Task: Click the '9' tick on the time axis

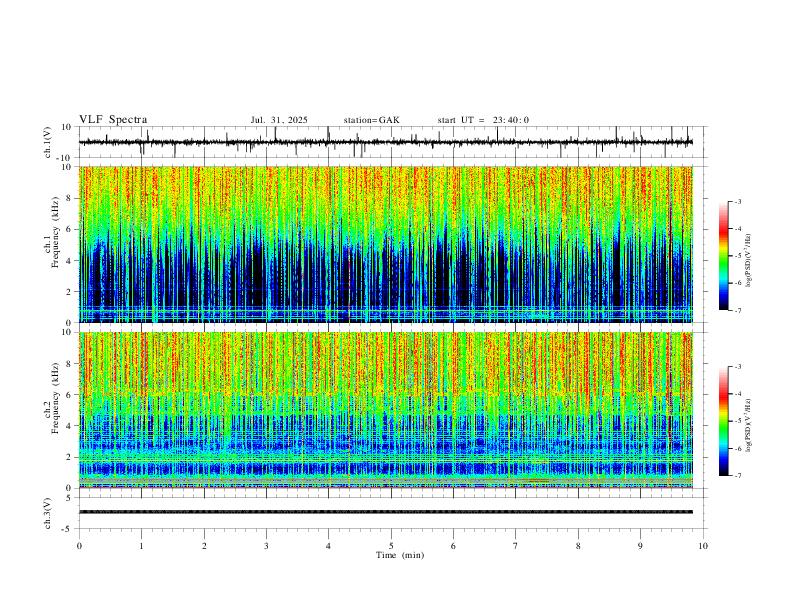Action: [x=640, y=546]
